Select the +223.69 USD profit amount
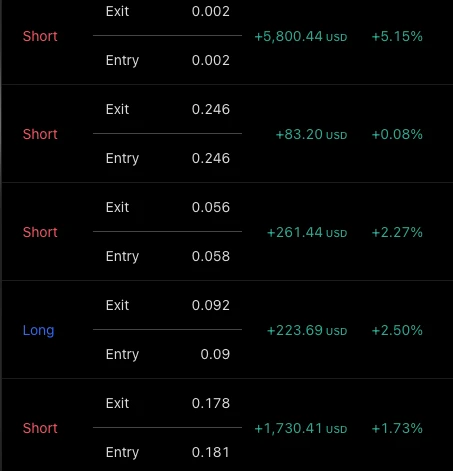Screen dimensions: 453x471 [307, 330]
